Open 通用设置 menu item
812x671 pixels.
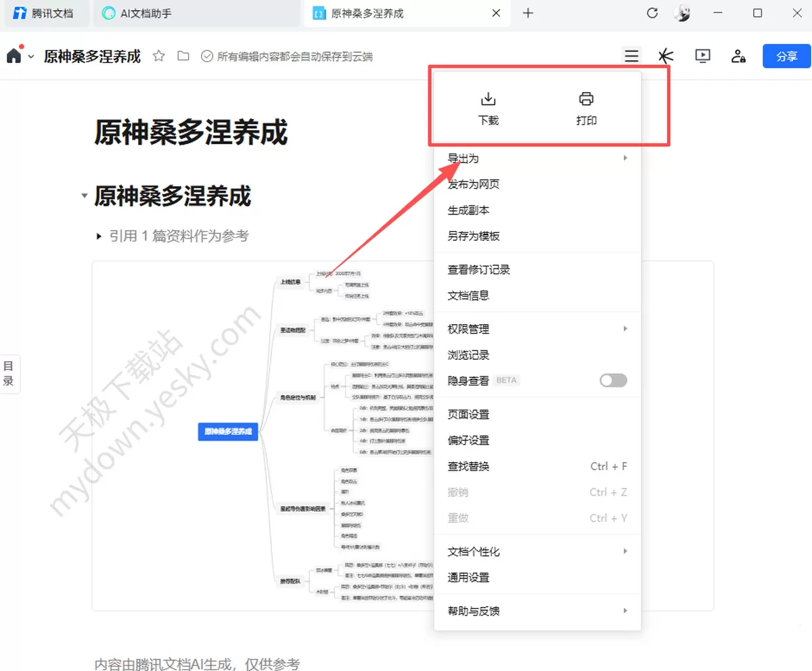[x=537, y=578]
